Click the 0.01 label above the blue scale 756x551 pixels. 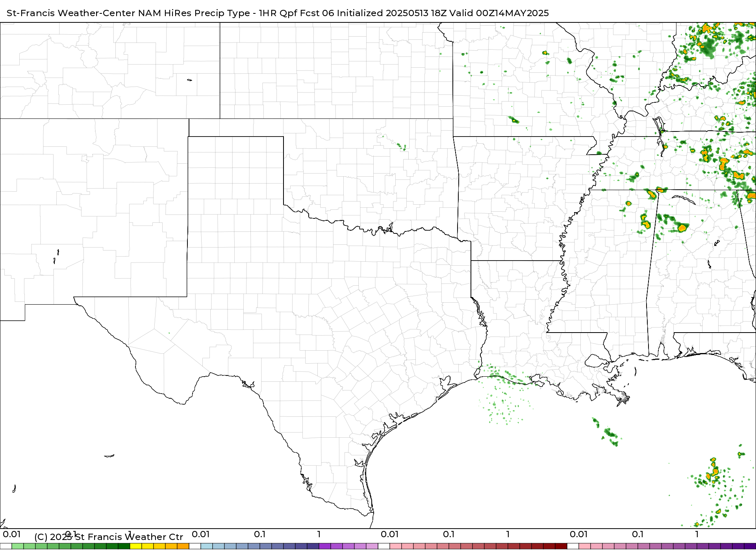201,534
